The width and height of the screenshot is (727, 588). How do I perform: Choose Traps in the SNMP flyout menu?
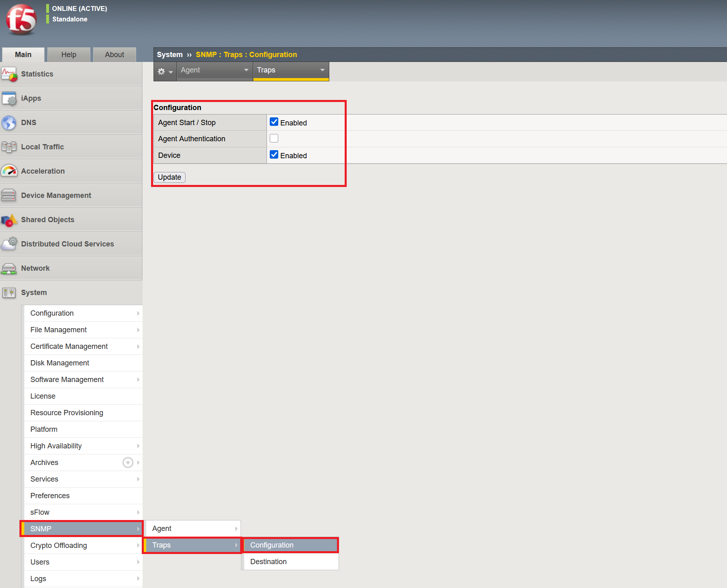coord(193,545)
